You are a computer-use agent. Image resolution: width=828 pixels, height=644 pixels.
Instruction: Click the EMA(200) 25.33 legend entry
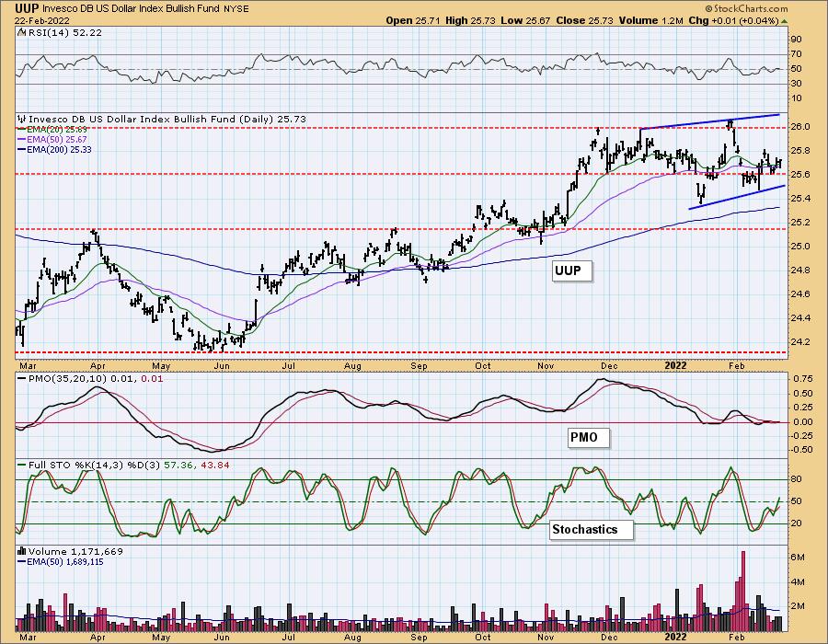[54, 149]
